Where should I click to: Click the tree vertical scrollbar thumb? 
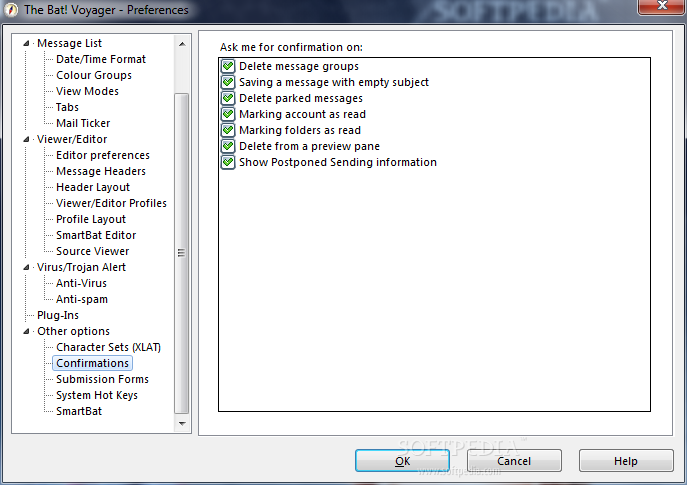point(182,253)
